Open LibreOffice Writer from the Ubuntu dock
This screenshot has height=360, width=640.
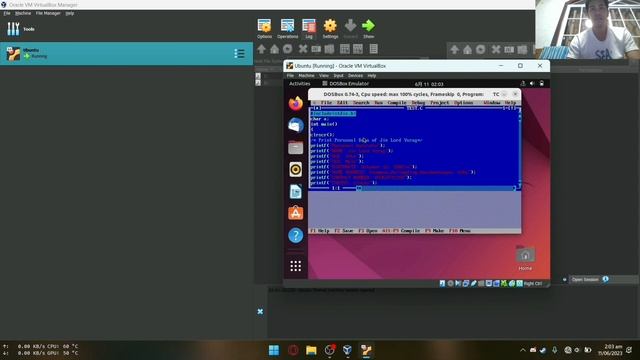click(296, 191)
